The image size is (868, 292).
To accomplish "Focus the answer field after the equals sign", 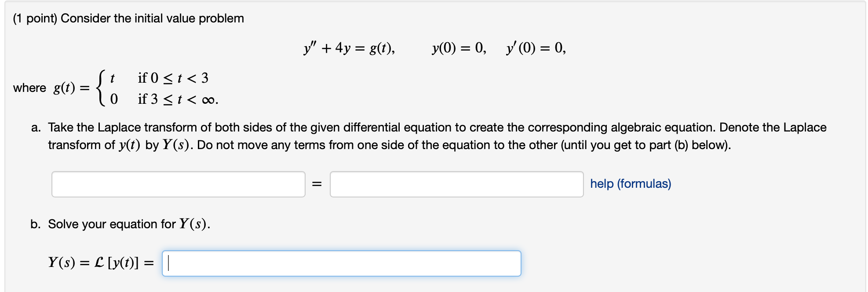I will 456,185.
